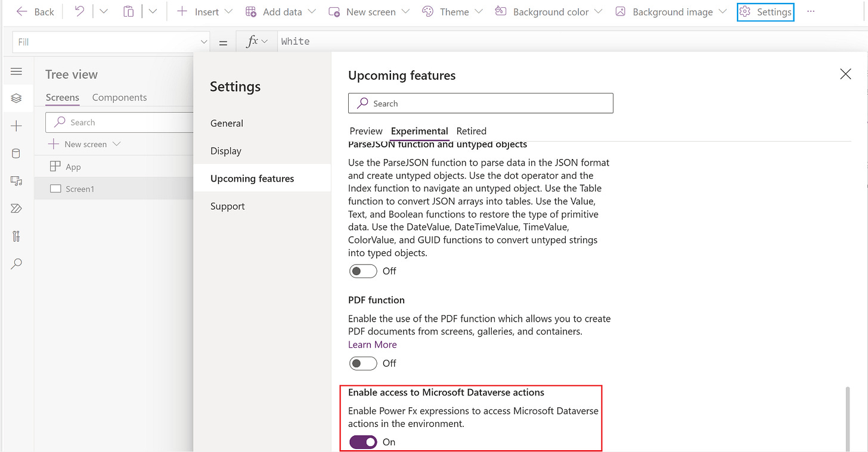Click the Upcoming features search field
Viewport: 868px width, 452px height.
click(x=480, y=103)
